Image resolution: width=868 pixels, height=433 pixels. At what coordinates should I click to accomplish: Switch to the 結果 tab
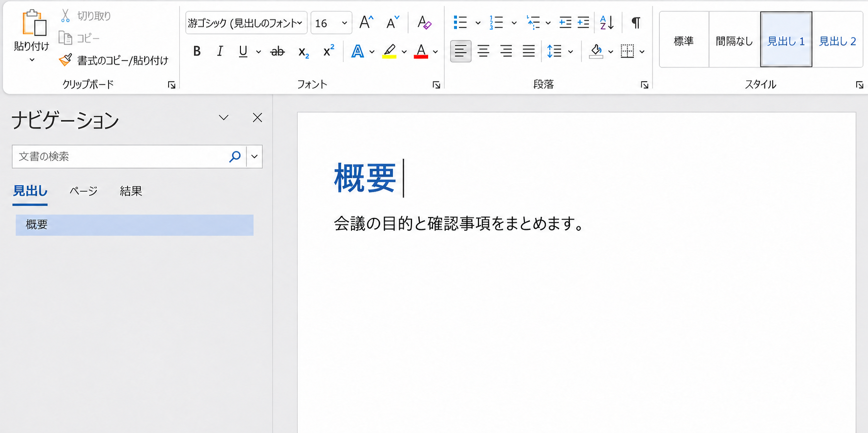point(131,191)
